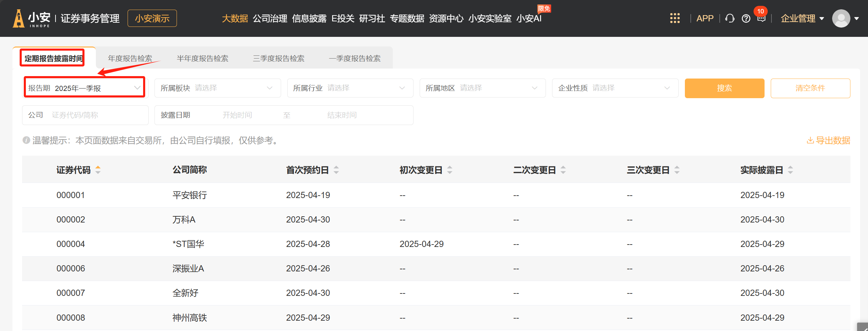The height and width of the screenshot is (331, 868).
Task: Sort by 实际披露日 column arrows
Action: point(790,170)
